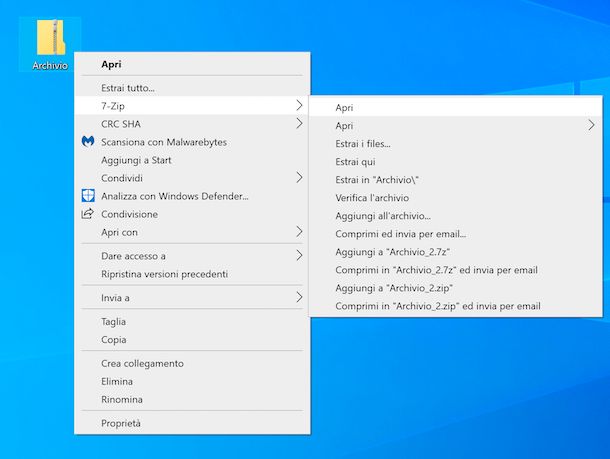Choose Comprimi in "Archivio_2.7z" ed invia per email
Viewport: 610px width, 459px height.
tap(456, 270)
